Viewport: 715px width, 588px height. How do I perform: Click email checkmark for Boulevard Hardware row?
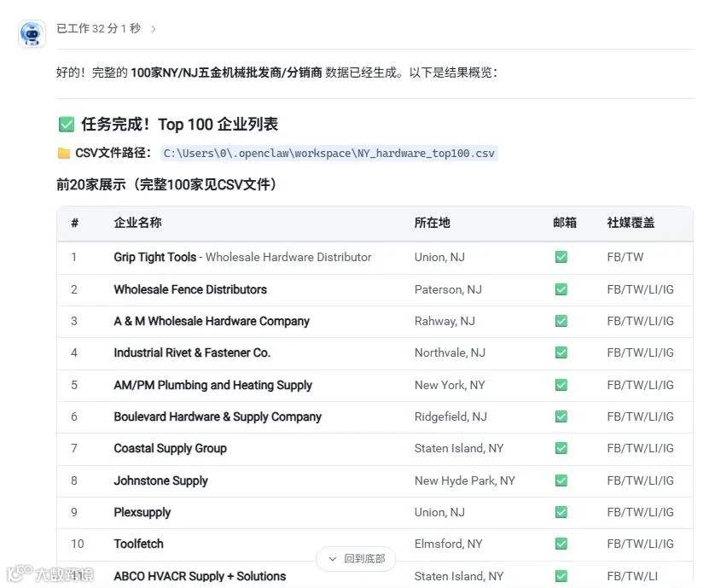561,416
